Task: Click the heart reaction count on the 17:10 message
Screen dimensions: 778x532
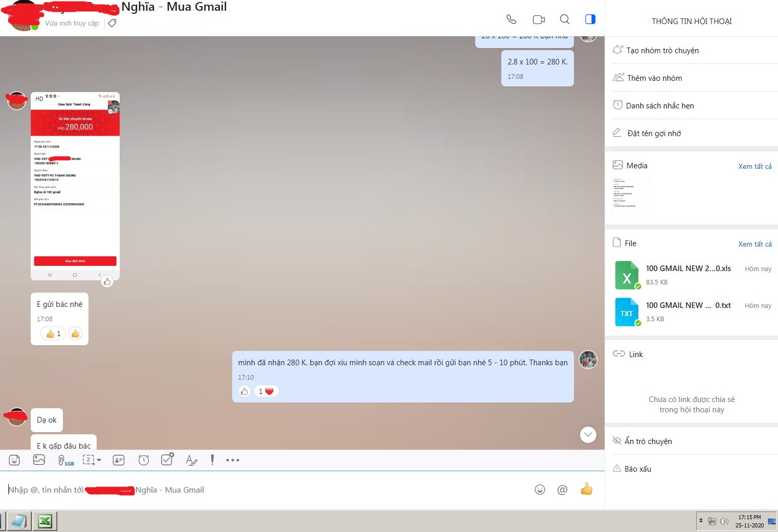Action: pos(266,391)
